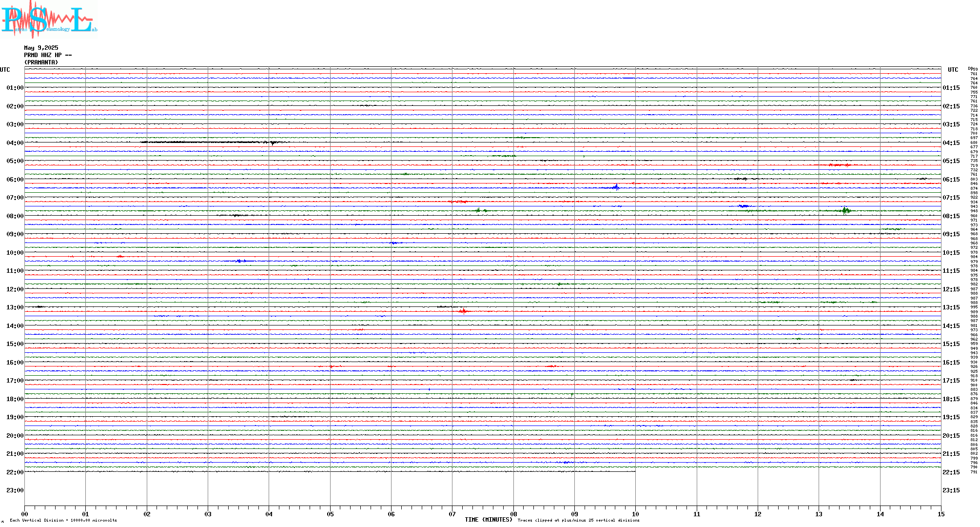The width and height of the screenshot is (980, 527).
Task: Click the 01:00 hour label
Action: coord(15,88)
